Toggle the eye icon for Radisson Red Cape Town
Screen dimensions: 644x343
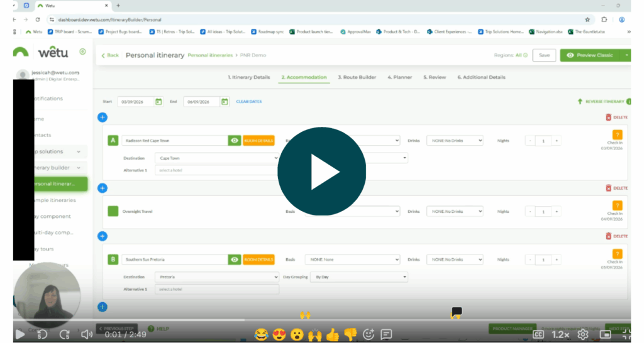click(x=235, y=140)
